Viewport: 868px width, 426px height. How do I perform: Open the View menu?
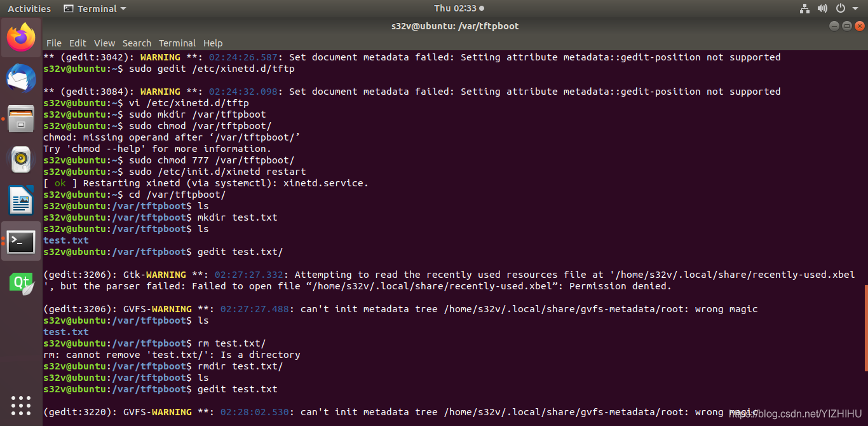pyautogui.click(x=104, y=43)
